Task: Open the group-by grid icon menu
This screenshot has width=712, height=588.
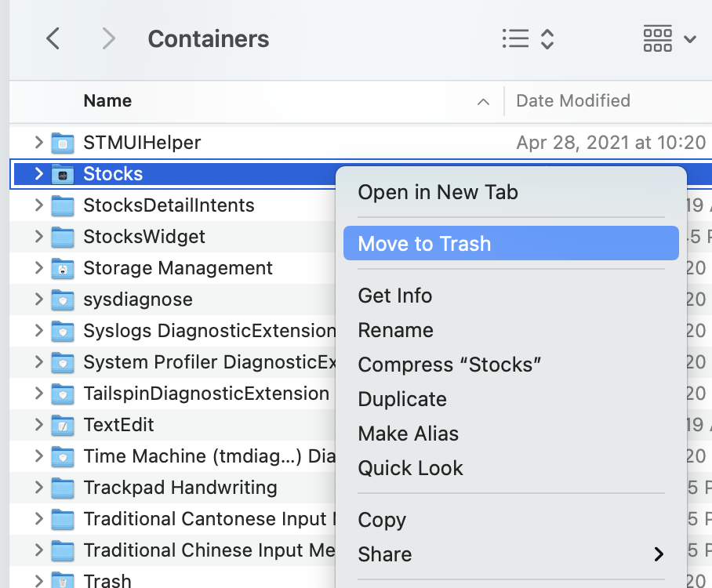Action: pyautogui.click(x=670, y=39)
